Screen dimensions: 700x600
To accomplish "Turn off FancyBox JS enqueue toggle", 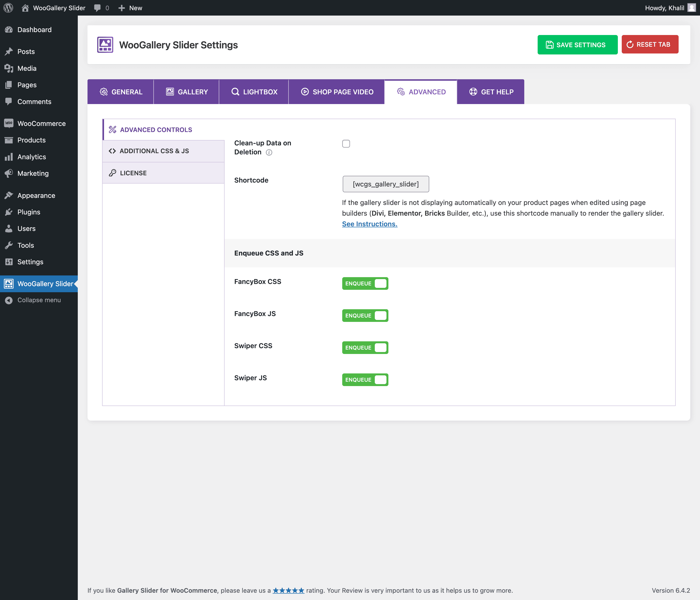I will (x=365, y=316).
